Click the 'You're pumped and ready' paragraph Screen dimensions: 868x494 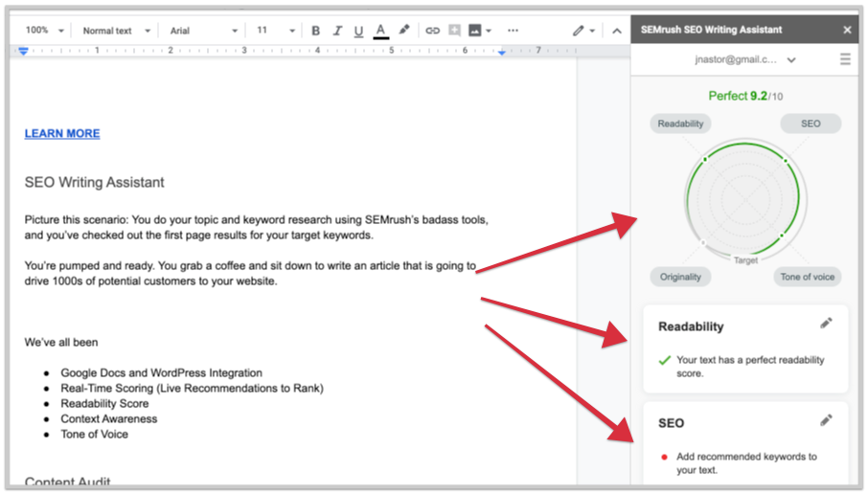pyautogui.click(x=250, y=273)
